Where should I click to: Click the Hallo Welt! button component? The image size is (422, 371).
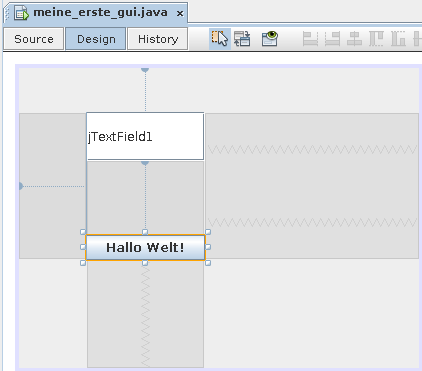(x=145, y=247)
